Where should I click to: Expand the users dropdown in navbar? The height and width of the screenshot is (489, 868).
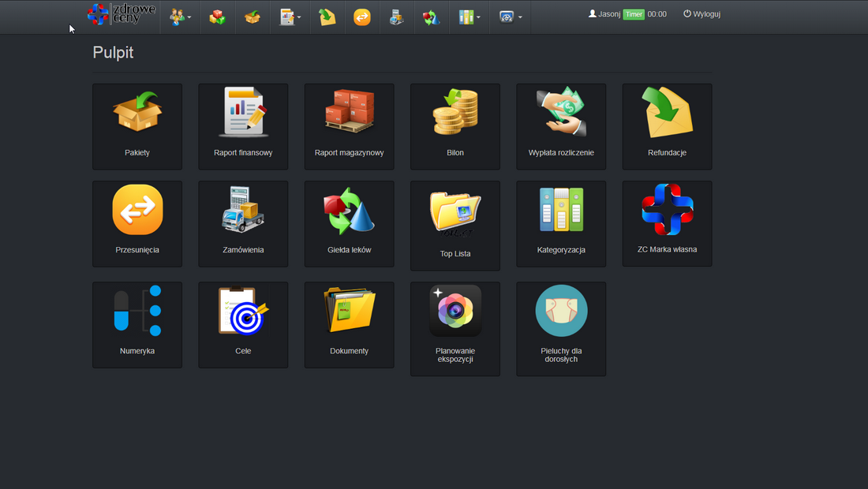(181, 17)
